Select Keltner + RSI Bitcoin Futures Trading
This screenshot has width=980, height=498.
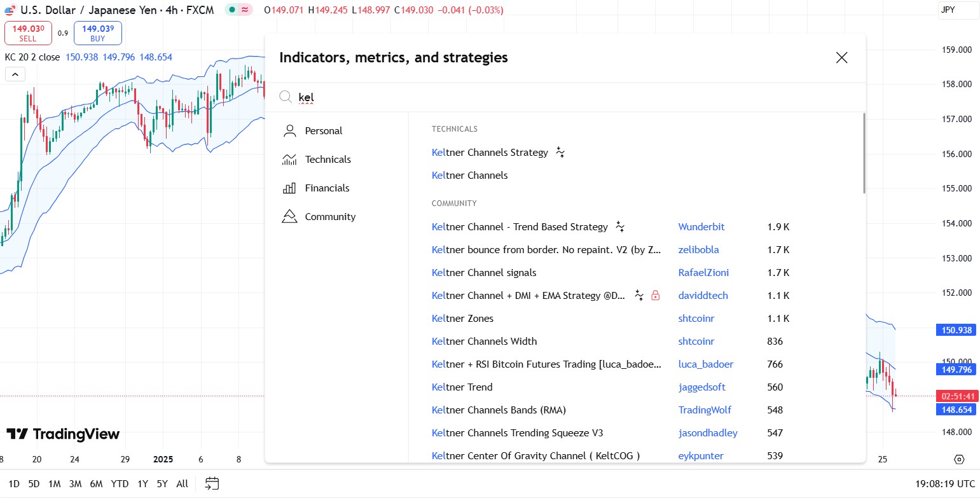[x=547, y=364]
